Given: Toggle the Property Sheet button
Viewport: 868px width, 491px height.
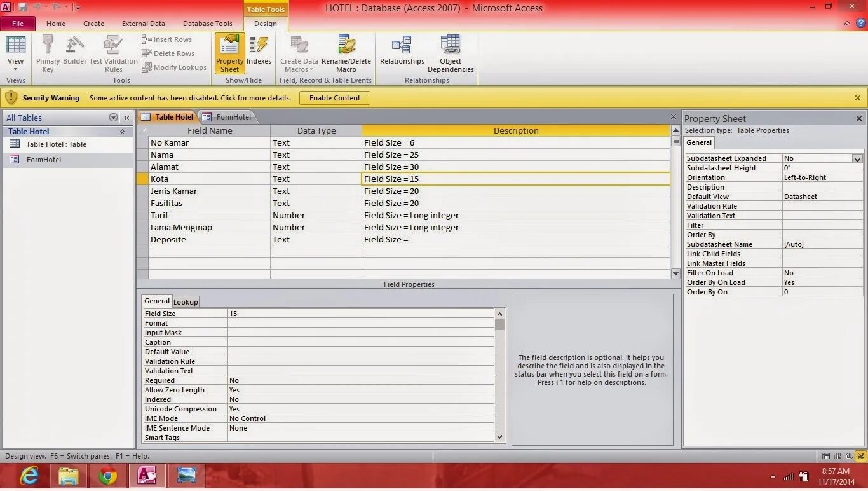Looking at the screenshot, I should coord(229,53).
